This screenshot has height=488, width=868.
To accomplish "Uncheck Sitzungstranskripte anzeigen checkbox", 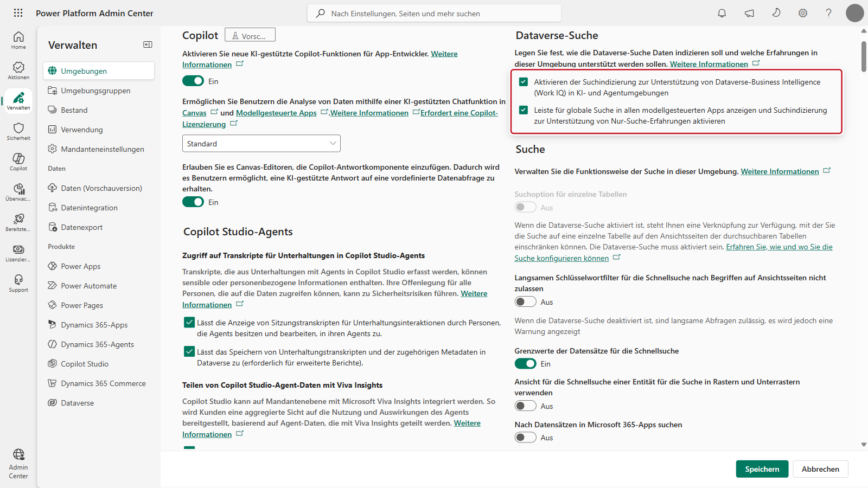I will coord(189,322).
